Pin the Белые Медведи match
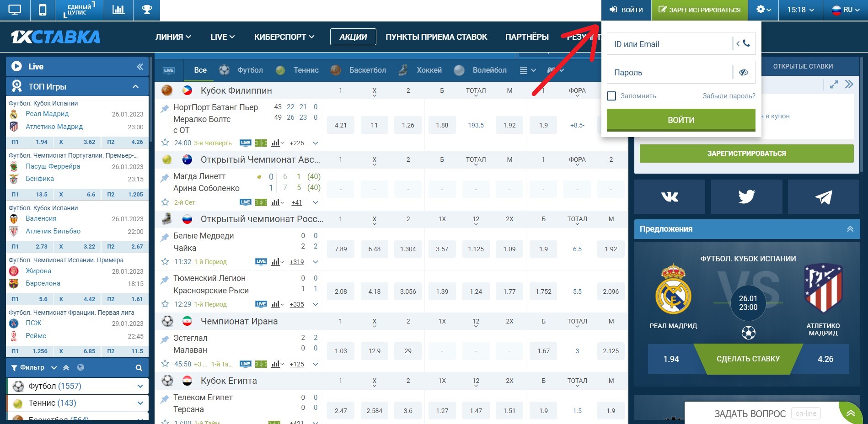Viewport: 868px width, 424px height. point(164,238)
